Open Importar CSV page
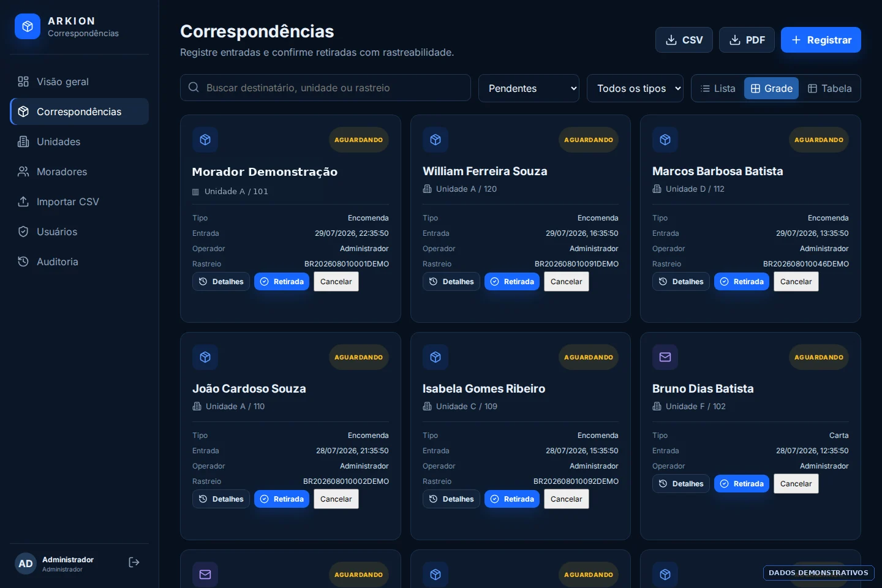 click(80, 202)
